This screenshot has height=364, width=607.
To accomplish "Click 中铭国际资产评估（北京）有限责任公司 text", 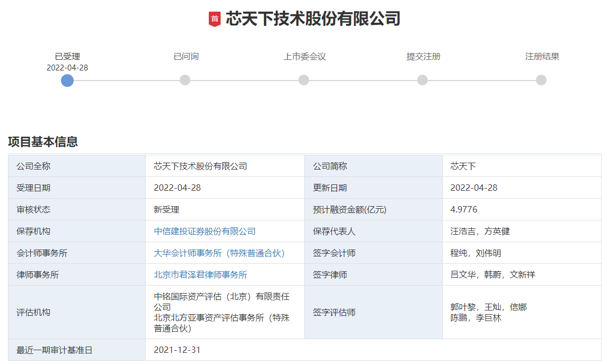I will [x=222, y=301].
